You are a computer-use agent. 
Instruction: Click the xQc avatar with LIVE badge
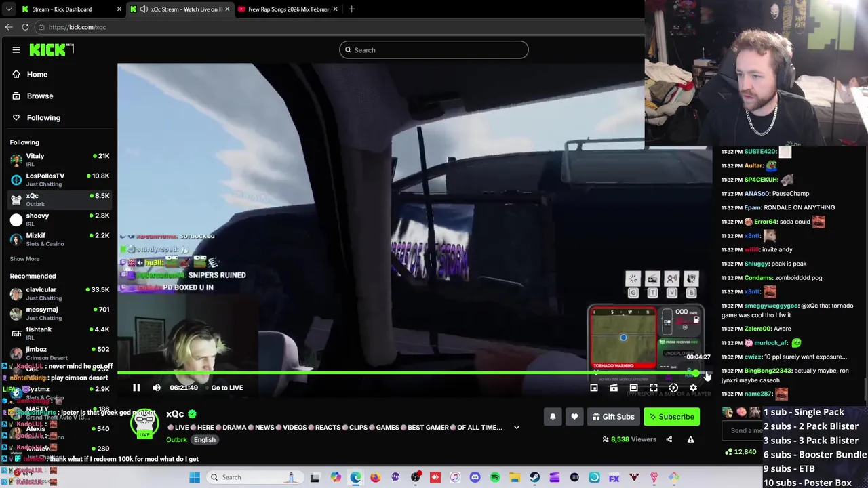tap(144, 424)
